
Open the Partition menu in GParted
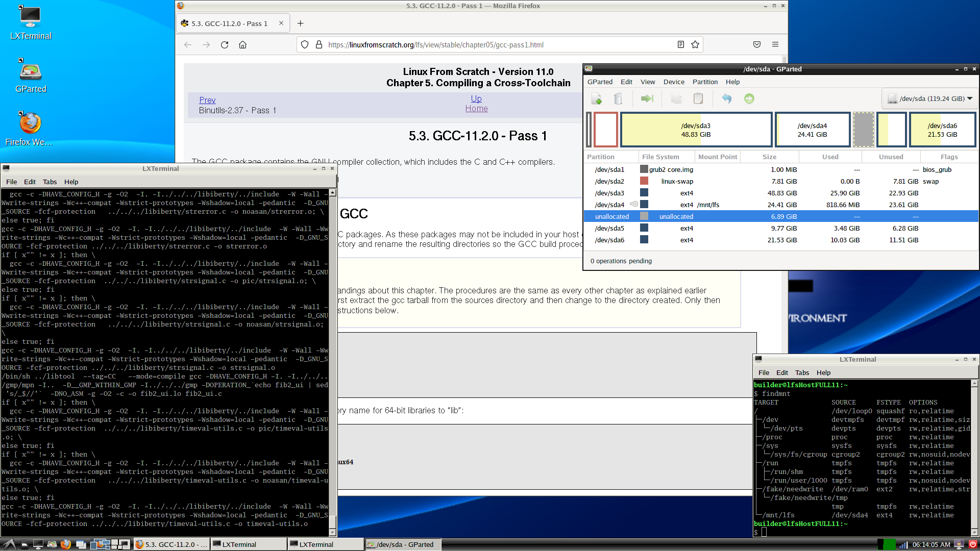[x=704, y=82]
